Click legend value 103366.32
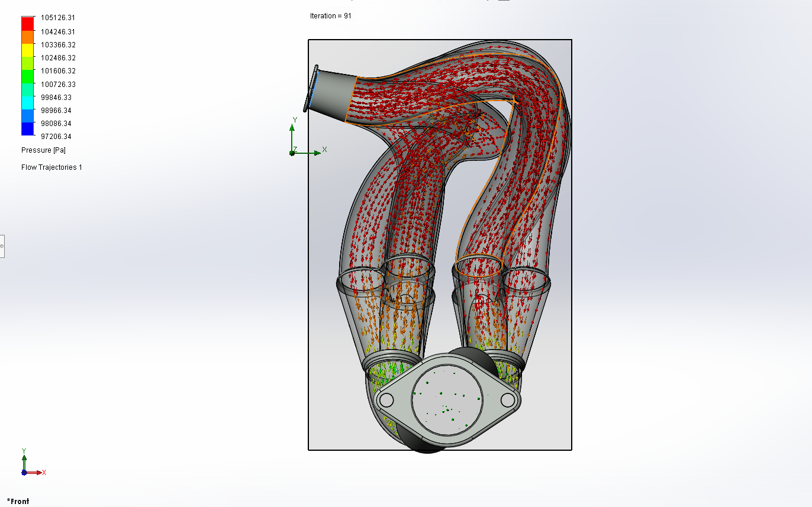This screenshot has width=812, height=507. (58, 45)
